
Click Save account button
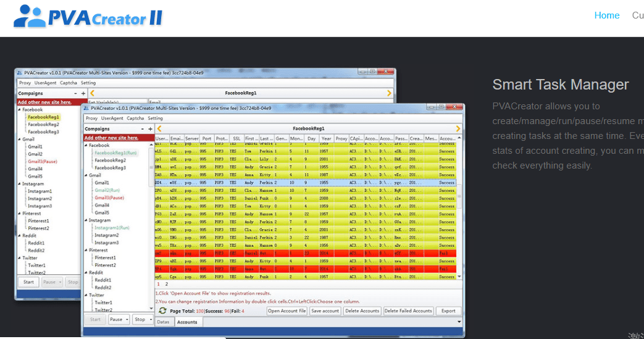coord(325,311)
